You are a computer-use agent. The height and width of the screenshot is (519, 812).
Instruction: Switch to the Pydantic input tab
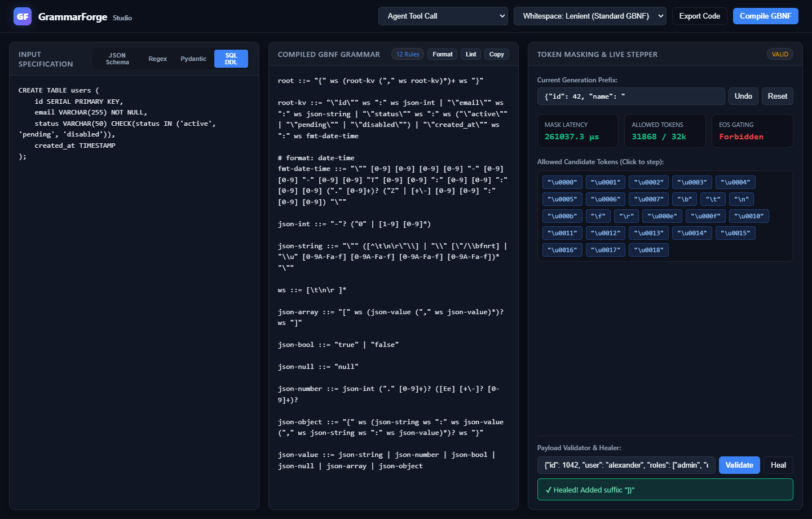(193, 59)
